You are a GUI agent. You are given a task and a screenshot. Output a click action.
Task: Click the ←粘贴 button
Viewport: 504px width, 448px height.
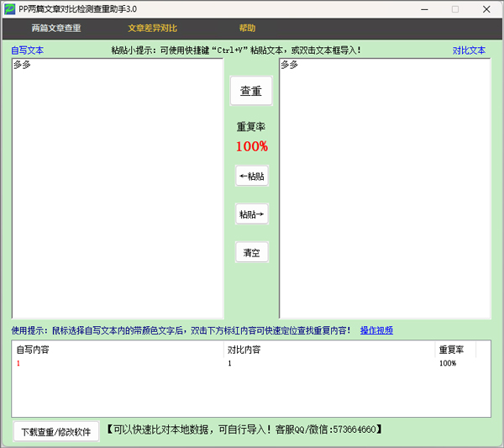point(251,177)
